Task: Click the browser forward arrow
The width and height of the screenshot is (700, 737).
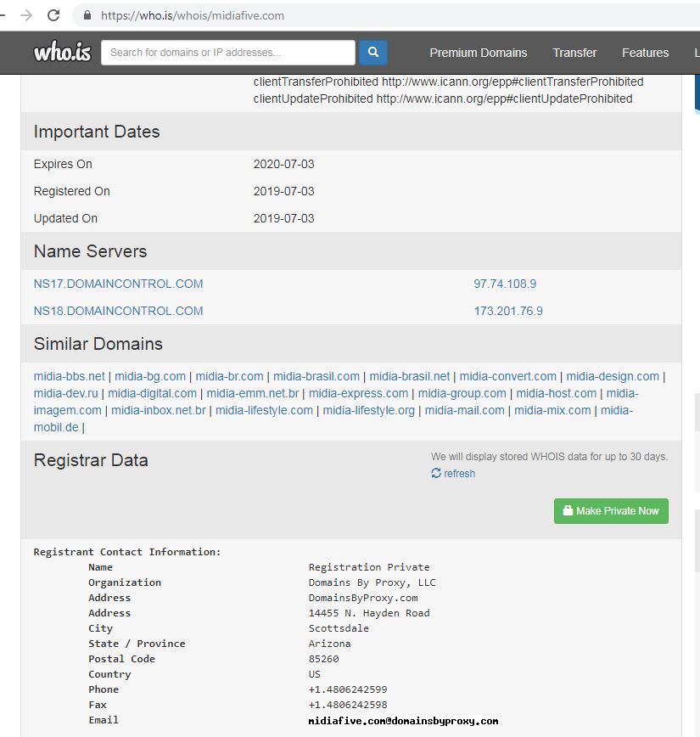Action: tap(26, 15)
